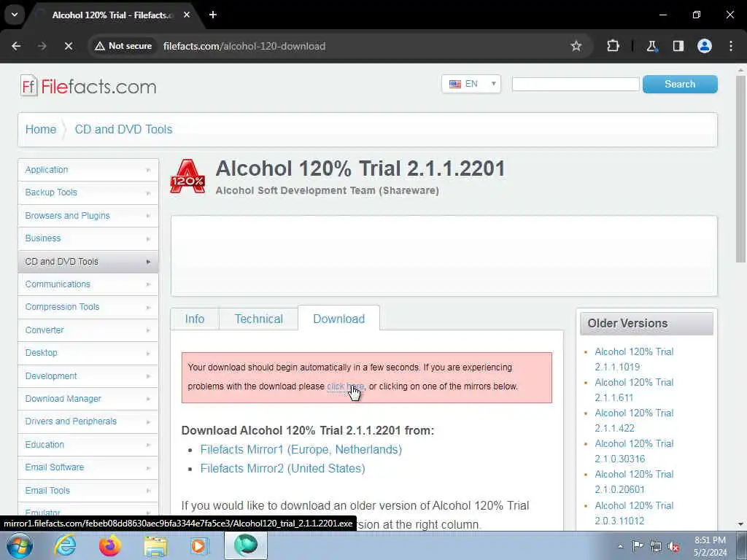Image resolution: width=747 pixels, height=560 pixels.
Task: Click the address bar URL
Action: pyautogui.click(x=244, y=46)
